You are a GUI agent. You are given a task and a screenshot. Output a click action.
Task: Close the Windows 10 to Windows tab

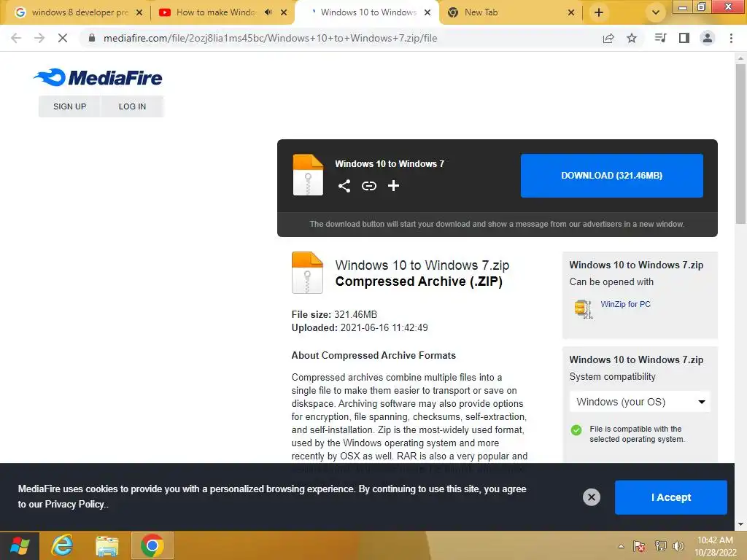427,12
